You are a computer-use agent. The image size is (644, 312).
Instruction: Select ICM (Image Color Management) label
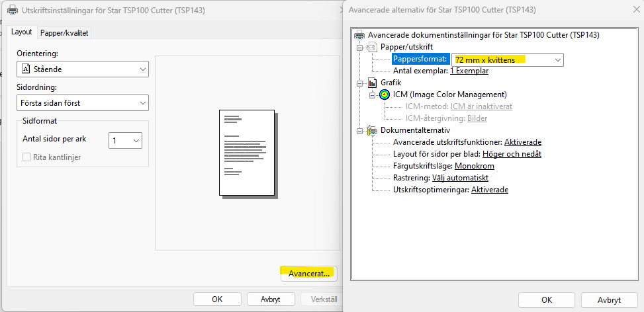(449, 95)
